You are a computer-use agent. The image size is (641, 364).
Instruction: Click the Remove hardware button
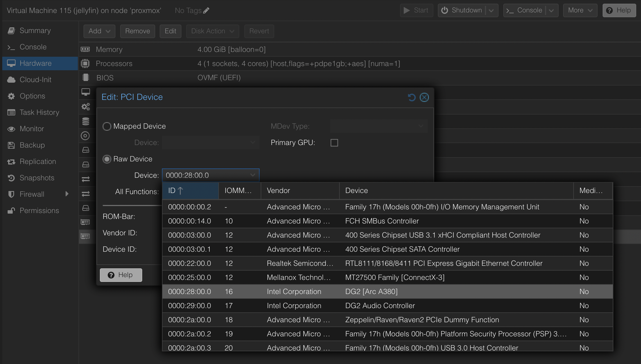[x=138, y=31]
